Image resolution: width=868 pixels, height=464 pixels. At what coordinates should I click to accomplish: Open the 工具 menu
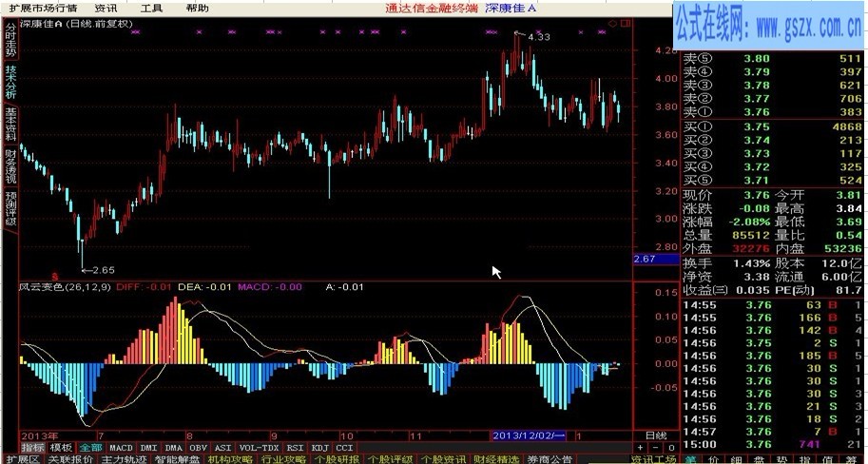[x=151, y=9]
